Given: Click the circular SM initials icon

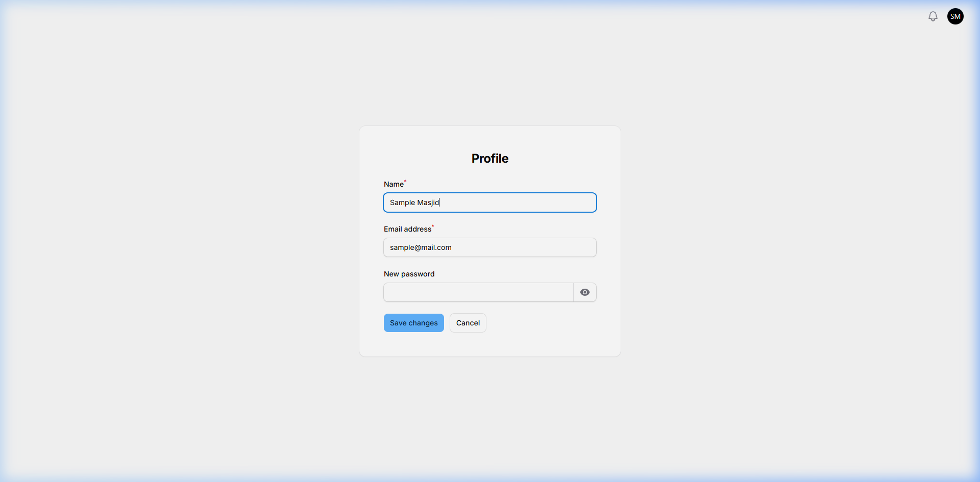Looking at the screenshot, I should tap(955, 16).
